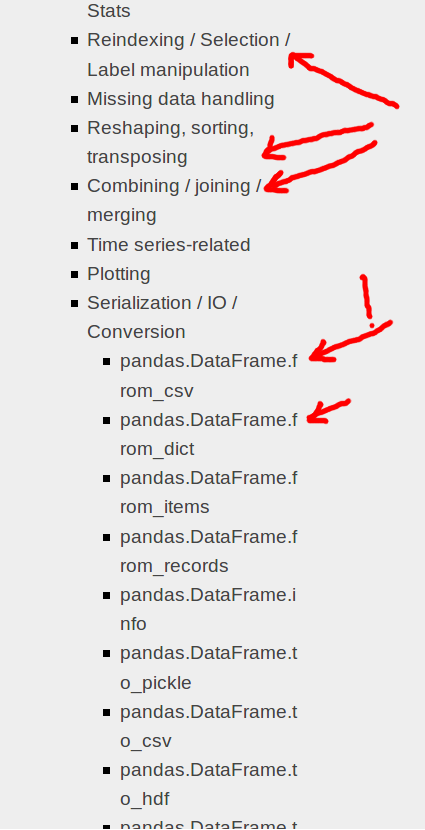425x830 pixels.
Task: Open the Plotting section link
Action: click(x=119, y=274)
